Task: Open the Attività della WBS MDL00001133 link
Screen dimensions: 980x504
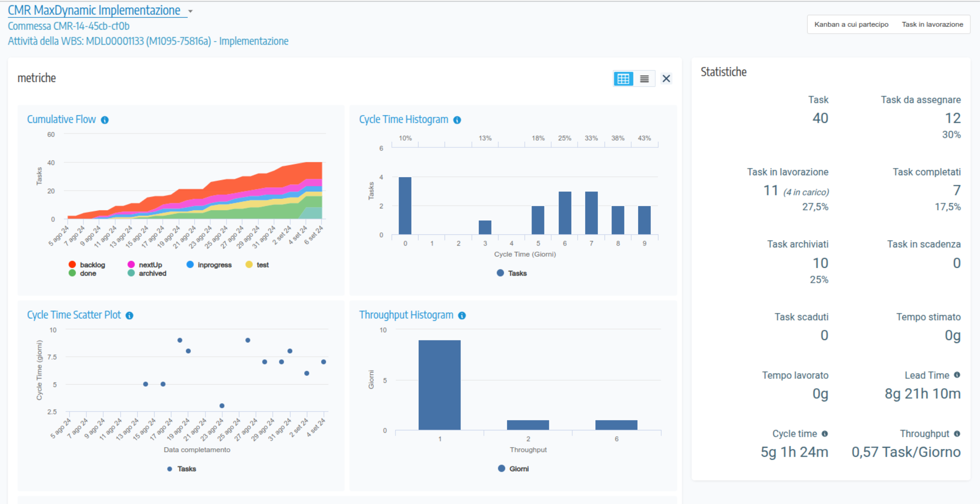Action: click(x=148, y=41)
